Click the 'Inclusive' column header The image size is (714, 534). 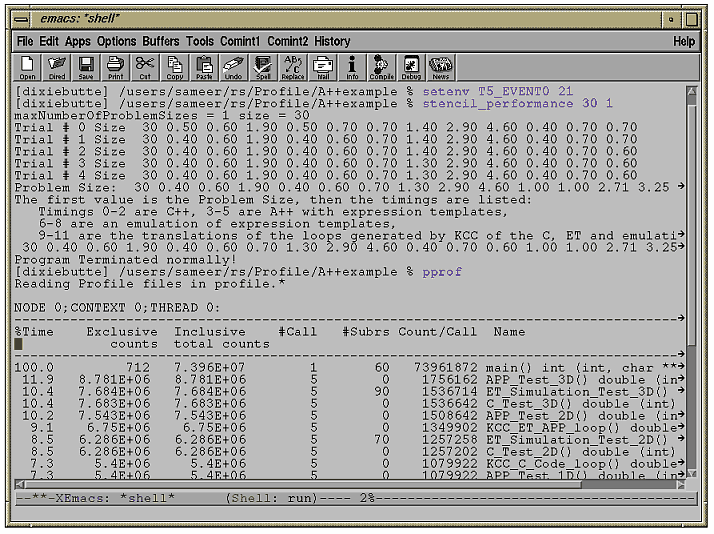pyautogui.click(x=209, y=332)
